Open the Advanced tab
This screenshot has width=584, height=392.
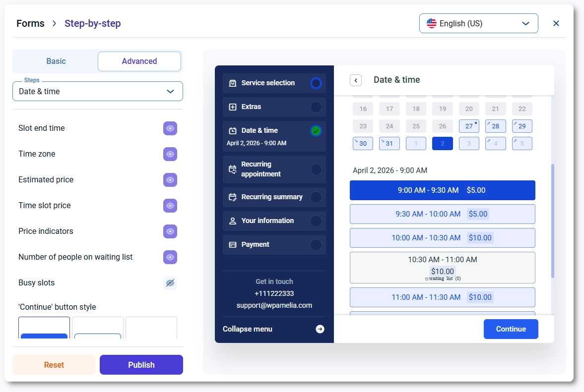[x=139, y=61]
